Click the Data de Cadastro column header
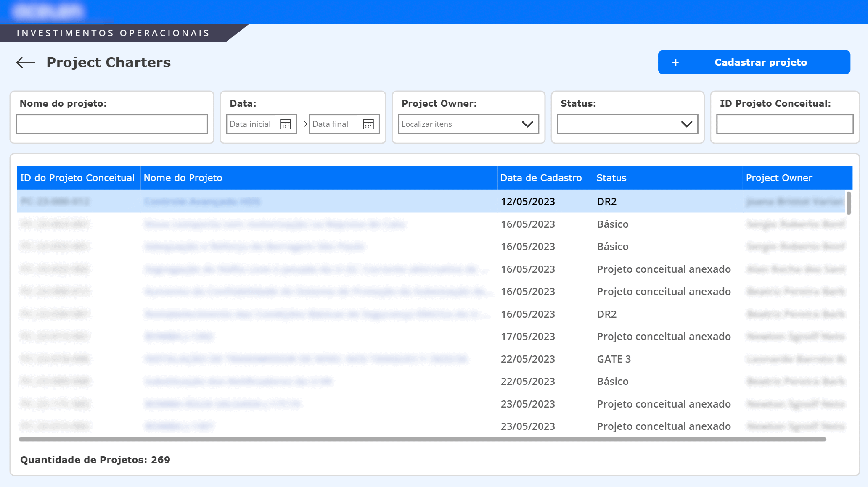 (x=540, y=177)
